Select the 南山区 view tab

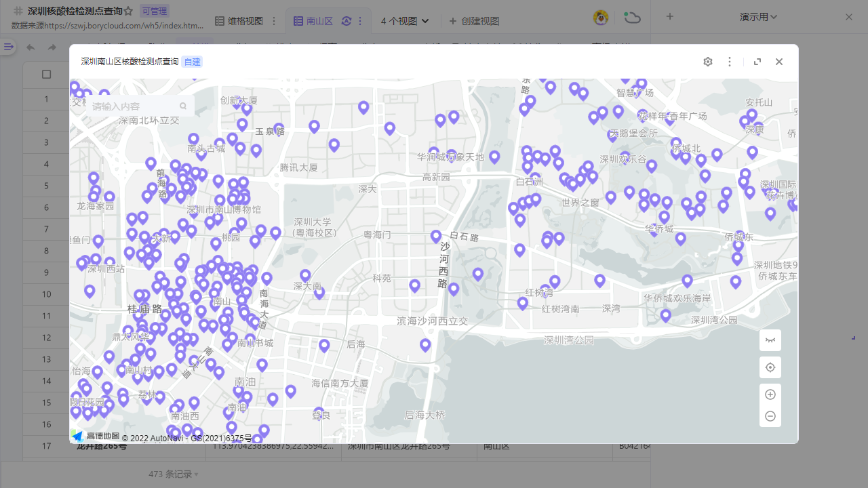(x=313, y=21)
